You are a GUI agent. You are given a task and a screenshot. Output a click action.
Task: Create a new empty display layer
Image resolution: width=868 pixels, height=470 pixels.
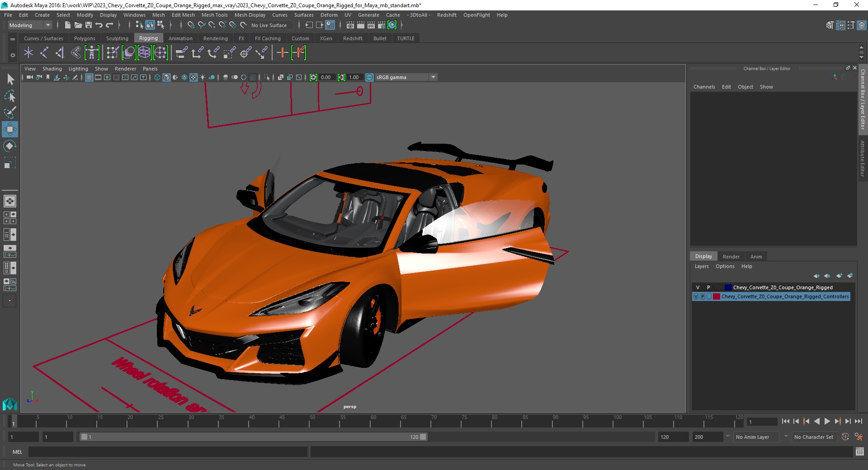840,276
